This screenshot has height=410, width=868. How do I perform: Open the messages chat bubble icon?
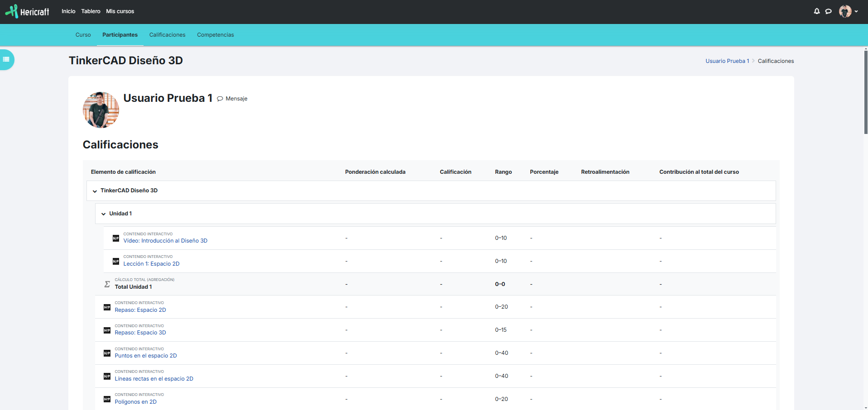point(828,11)
